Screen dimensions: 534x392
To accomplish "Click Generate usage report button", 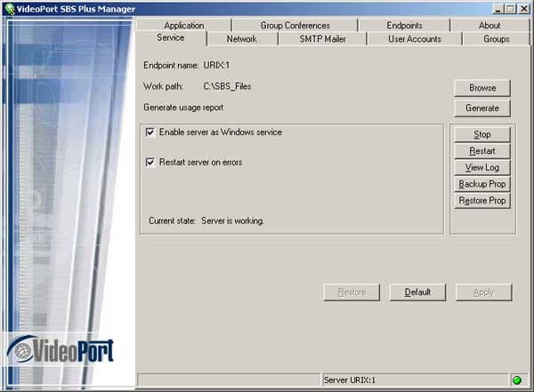I will [x=482, y=108].
